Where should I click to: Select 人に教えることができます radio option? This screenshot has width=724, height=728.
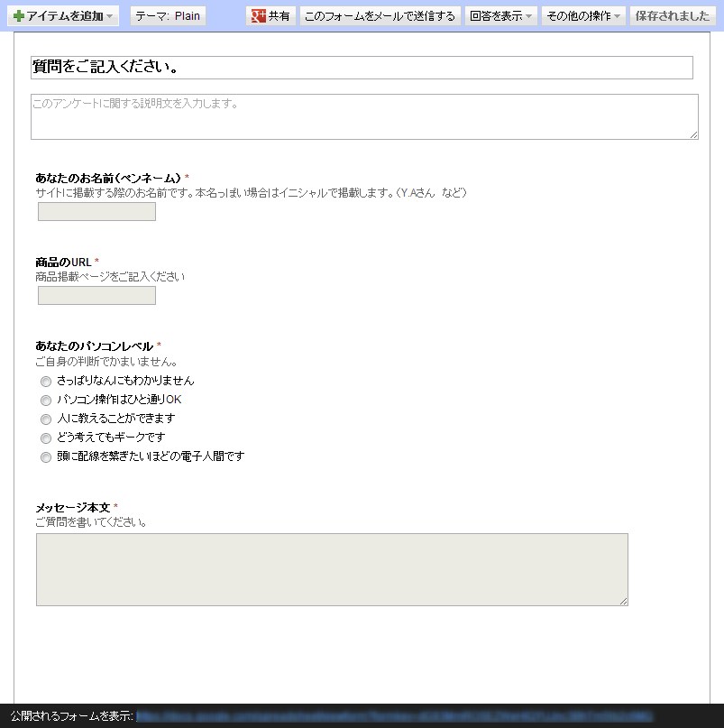tap(45, 419)
